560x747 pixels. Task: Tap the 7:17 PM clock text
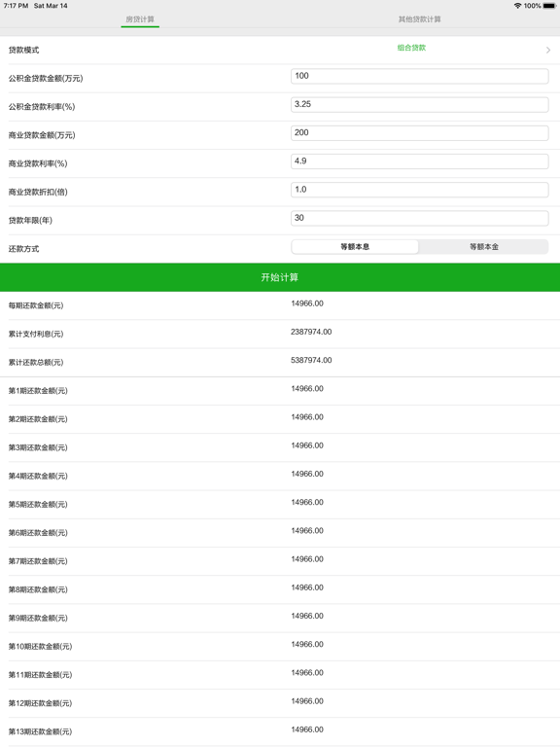click(x=16, y=6)
